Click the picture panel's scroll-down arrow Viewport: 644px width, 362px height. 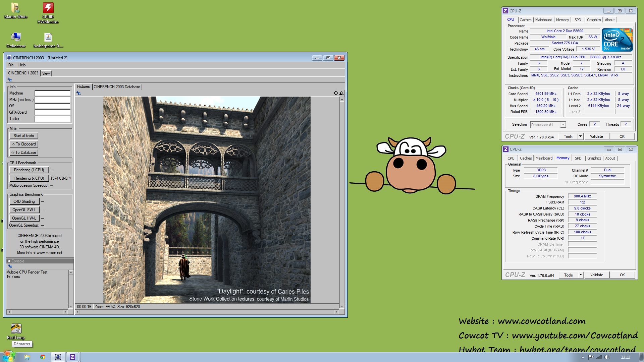342,306
